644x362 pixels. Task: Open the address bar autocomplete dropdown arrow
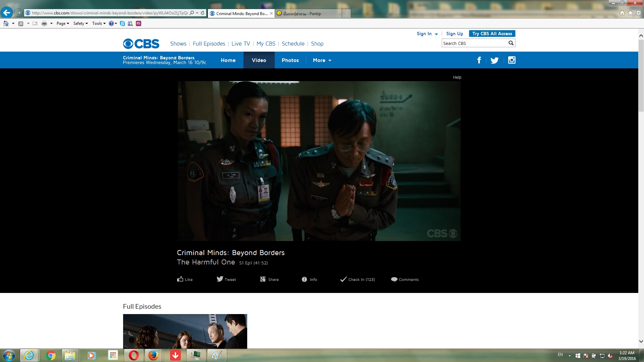coord(197,13)
